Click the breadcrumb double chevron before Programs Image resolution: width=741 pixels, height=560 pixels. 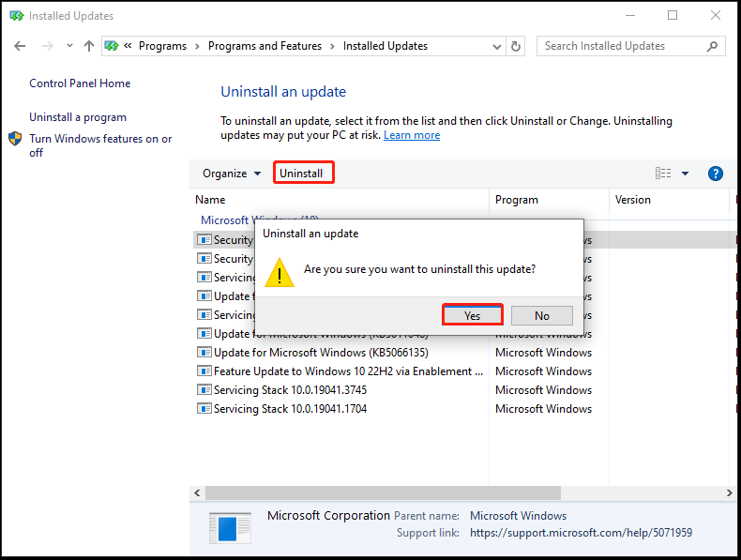click(128, 46)
